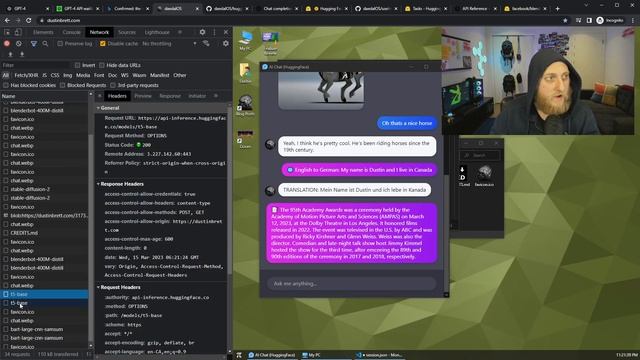Viewport: 640px width, 360px height.
Task: Check Blocked Requests checkbox
Action: pyautogui.click(x=62, y=85)
